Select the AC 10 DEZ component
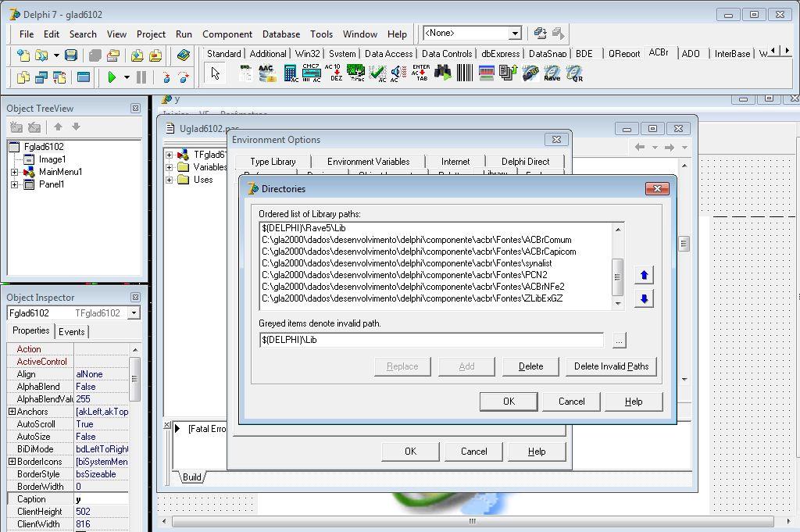 (x=334, y=73)
